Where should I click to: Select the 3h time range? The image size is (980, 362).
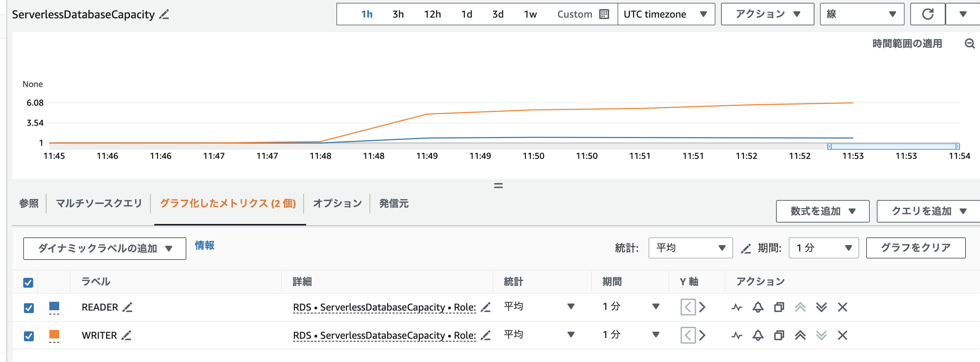[x=398, y=14]
